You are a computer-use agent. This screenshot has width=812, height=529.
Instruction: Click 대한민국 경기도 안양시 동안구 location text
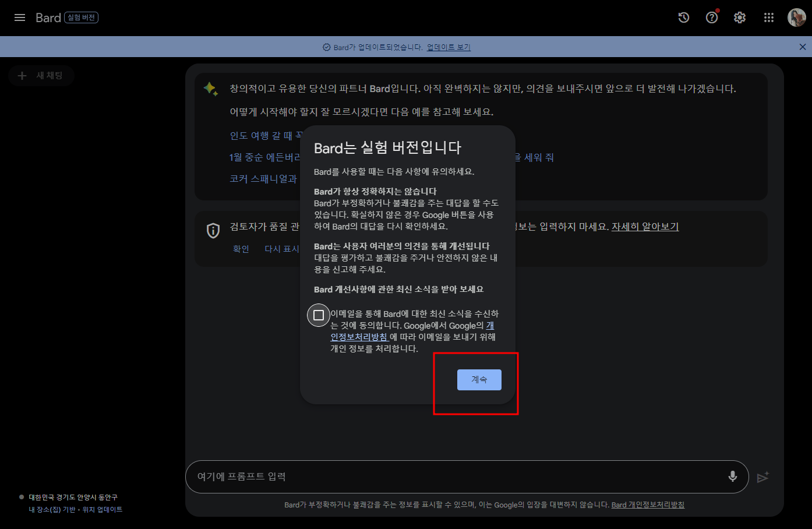coord(73,498)
